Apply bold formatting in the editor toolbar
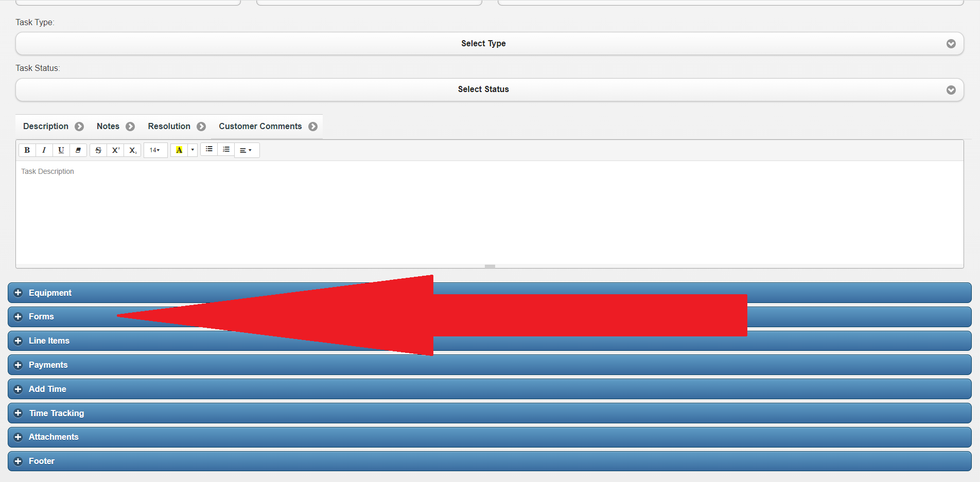This screenshot has width=980, height=482. pyautogui.click(x=27, y=150)
